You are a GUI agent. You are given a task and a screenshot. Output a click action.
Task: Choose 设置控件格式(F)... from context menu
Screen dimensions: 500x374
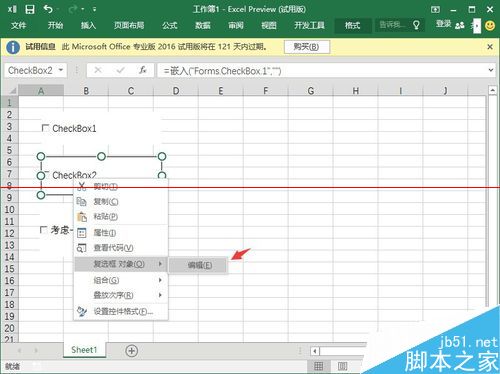[x=121, y=311]
